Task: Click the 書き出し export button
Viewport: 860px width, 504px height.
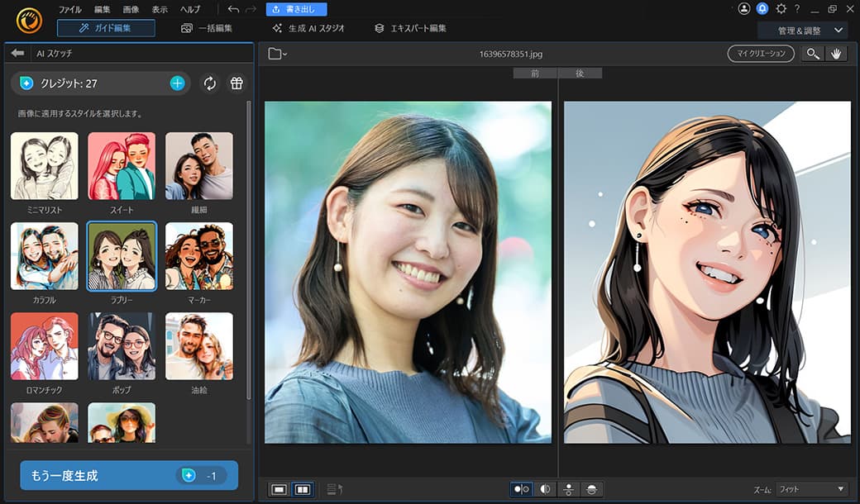Action: coord(298,8)
